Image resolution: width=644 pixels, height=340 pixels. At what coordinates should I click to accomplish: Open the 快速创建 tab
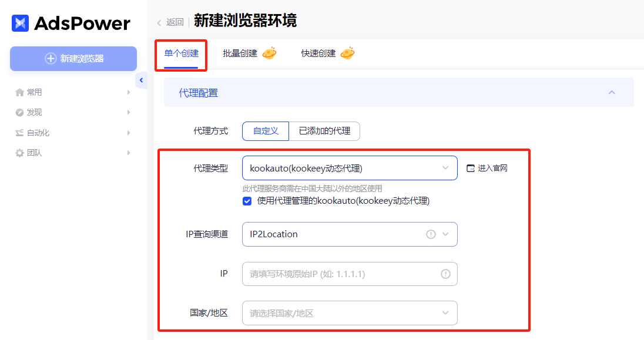pos(320,52)
